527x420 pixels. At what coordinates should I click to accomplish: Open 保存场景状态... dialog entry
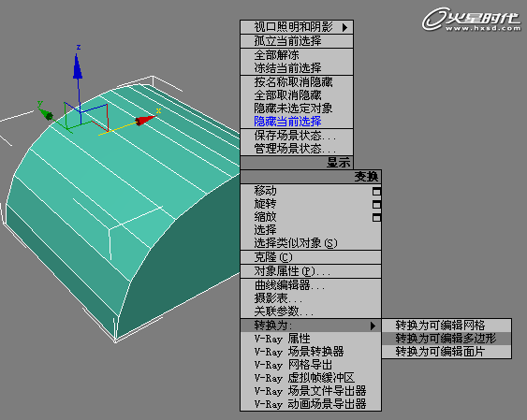[297, 136]
